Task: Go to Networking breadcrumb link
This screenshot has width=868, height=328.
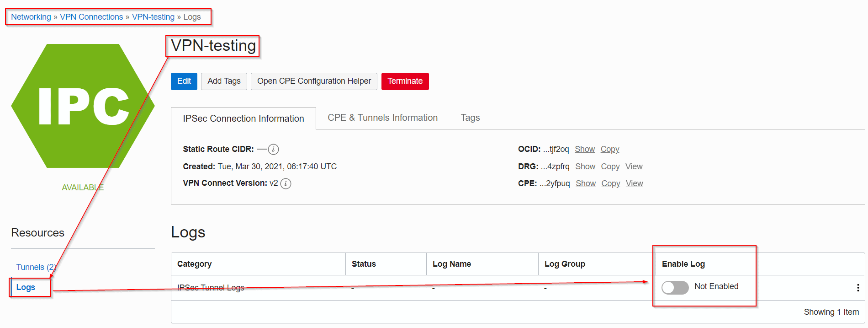Action: coord(31,17)
